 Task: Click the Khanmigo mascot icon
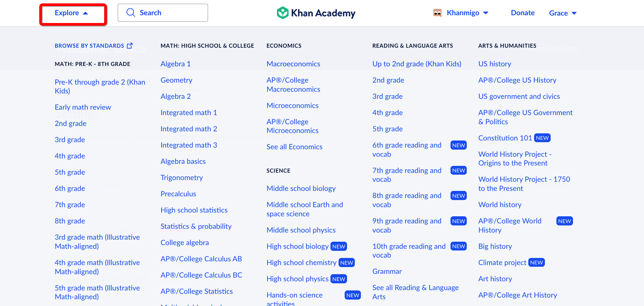coord(437,13)
